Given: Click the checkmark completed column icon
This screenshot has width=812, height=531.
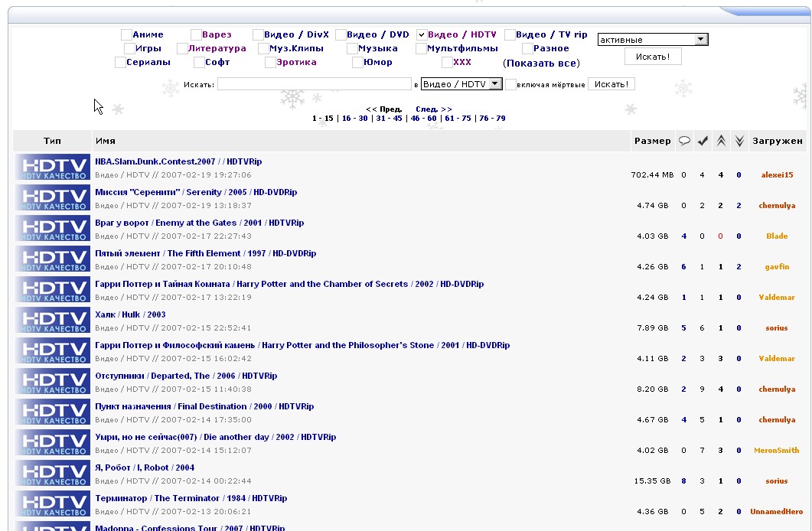Looking at the screenshot, I should [x=703, y=141].
